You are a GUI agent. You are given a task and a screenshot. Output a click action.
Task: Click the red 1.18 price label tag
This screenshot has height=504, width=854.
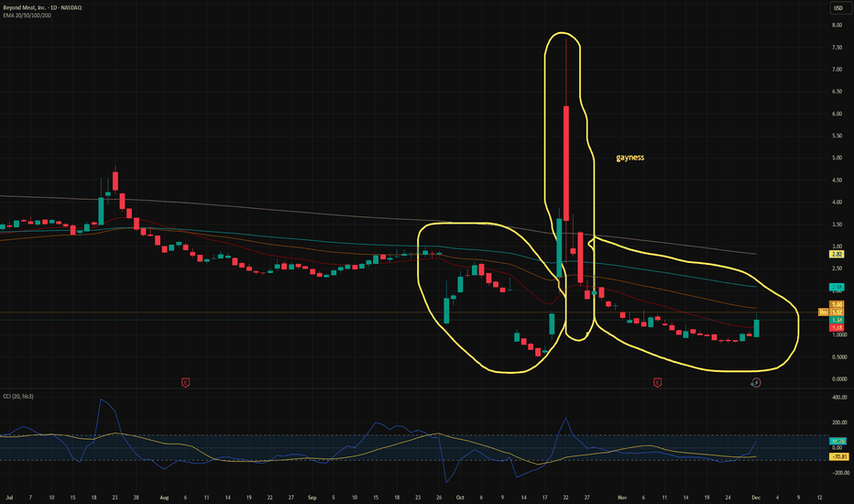click(836, 327)
